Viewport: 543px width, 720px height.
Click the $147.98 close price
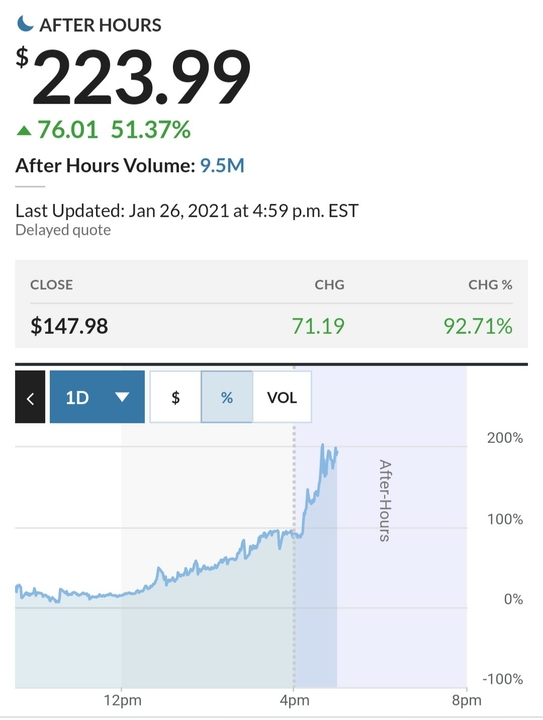click(69, 326)
